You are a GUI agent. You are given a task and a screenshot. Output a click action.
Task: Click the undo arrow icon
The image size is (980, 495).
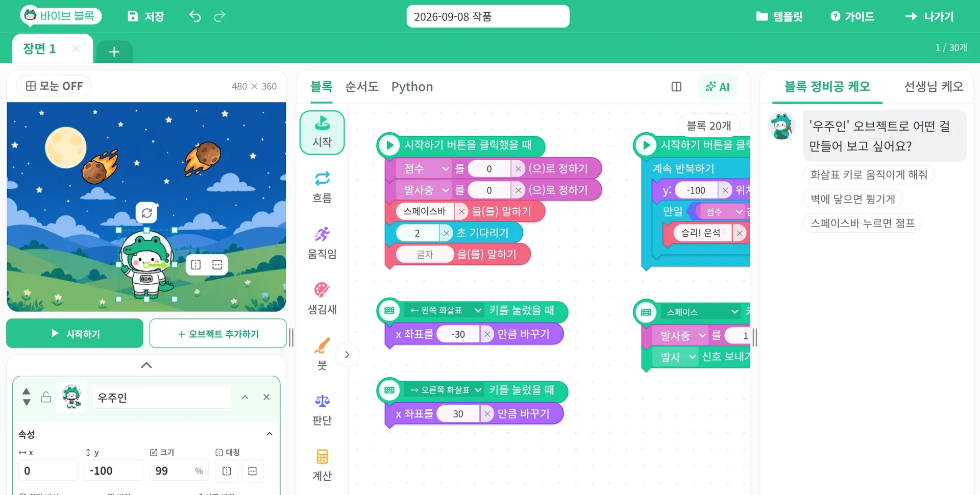[195, 16]
